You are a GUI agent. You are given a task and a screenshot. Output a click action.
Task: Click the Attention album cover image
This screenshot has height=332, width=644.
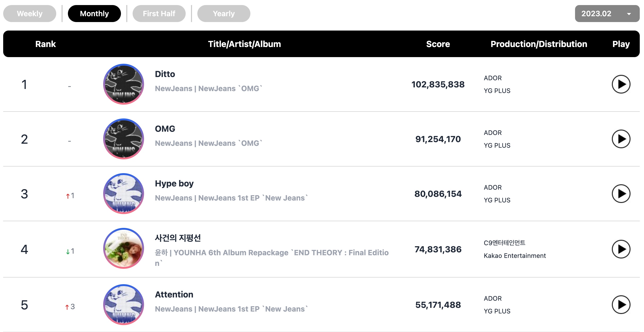tap(124, 305)
